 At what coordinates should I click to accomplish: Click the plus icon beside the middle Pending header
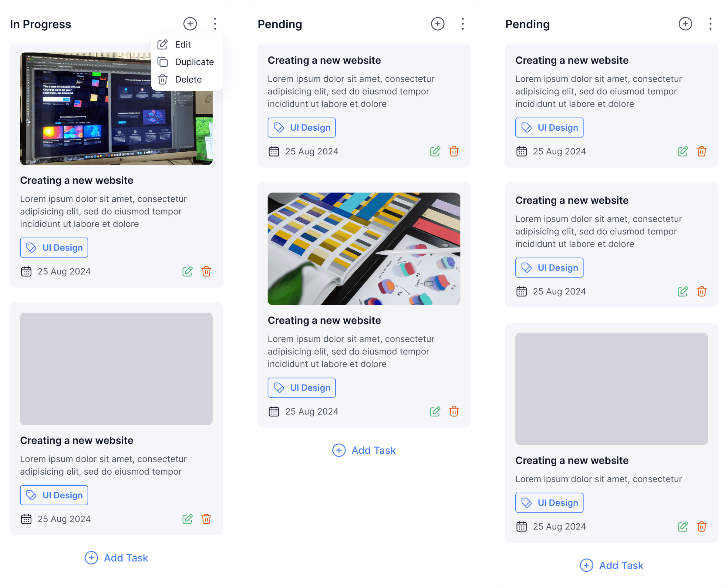(x=437, y=24)
